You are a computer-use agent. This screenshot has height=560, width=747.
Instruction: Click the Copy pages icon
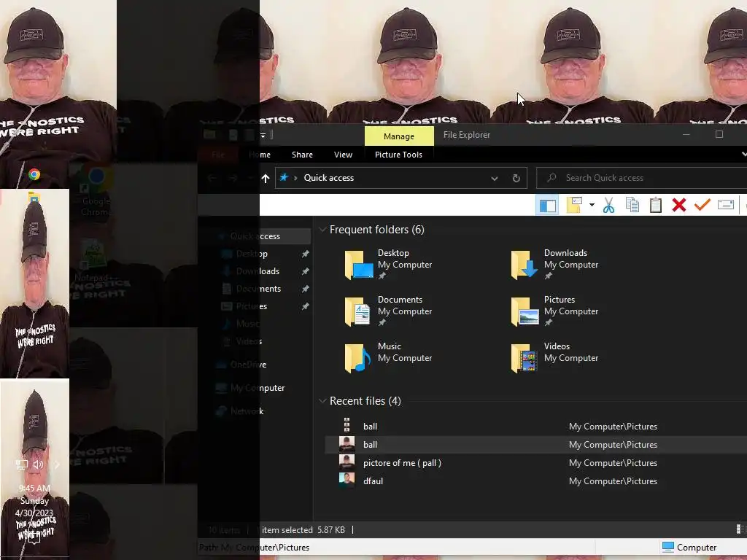632,205
